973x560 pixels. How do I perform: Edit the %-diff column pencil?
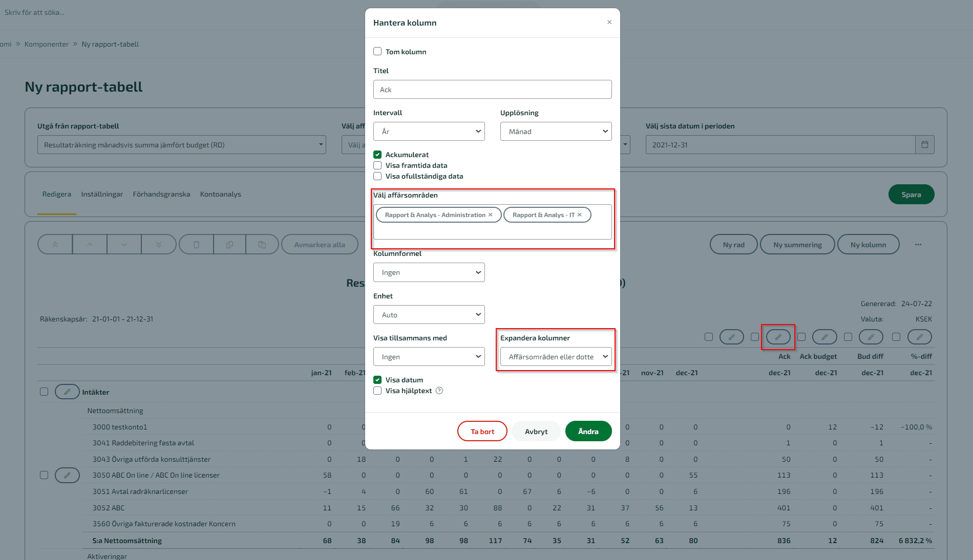point(920,337)
